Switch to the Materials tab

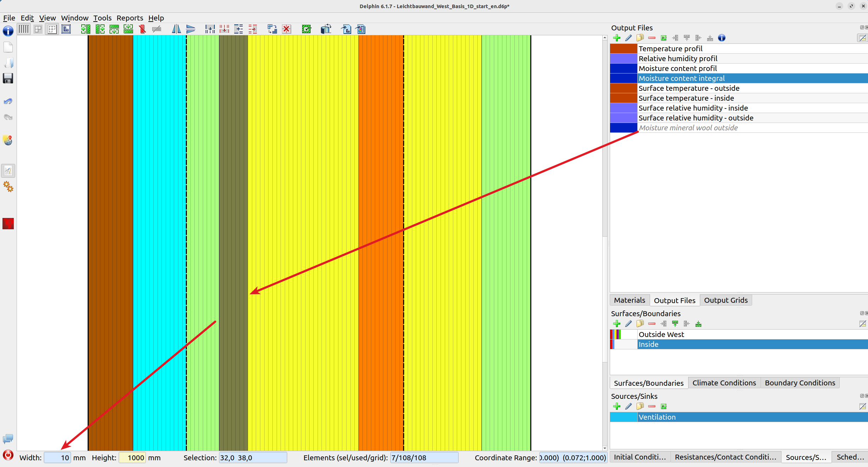click(629, 300)
